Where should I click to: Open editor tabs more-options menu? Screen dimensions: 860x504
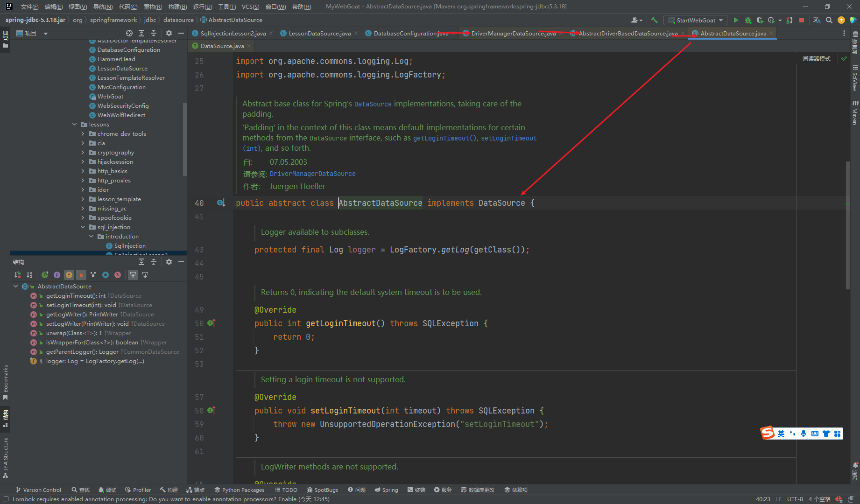844,33
